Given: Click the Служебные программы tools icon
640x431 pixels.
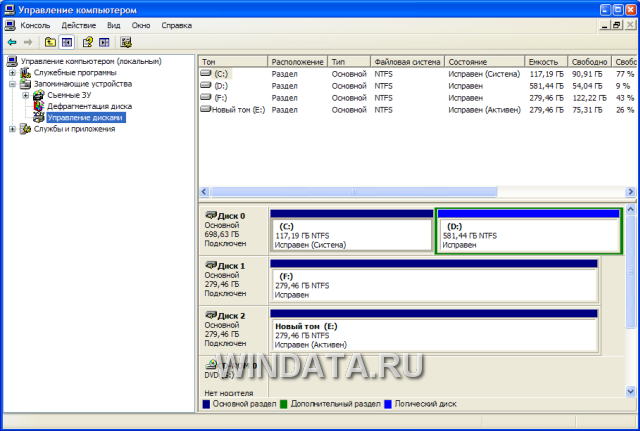Looking at the screenshot, I should (25, 73).
